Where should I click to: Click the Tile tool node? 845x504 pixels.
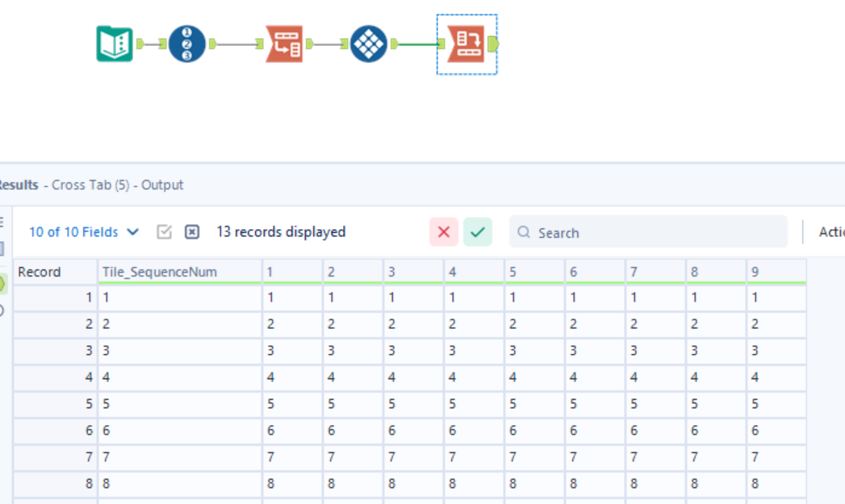coord(369,44)
